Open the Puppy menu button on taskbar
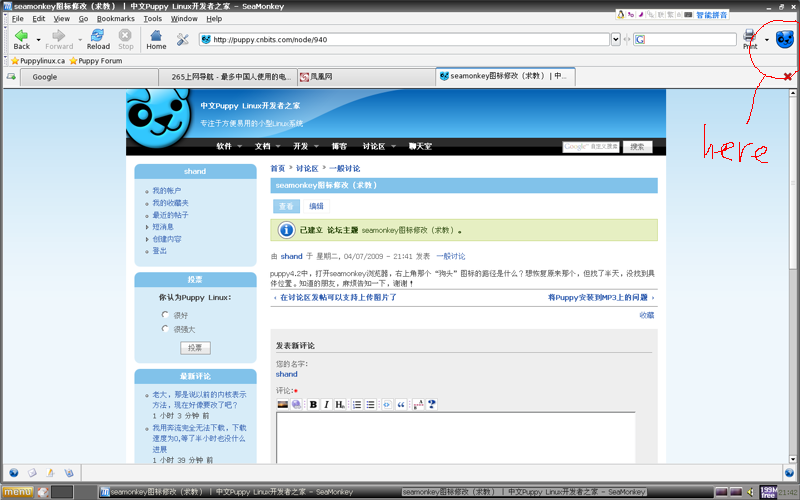 (18, 492)
